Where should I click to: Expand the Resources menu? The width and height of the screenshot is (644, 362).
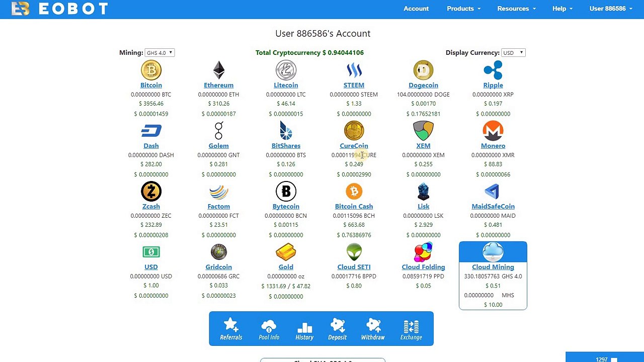(516, 9)
